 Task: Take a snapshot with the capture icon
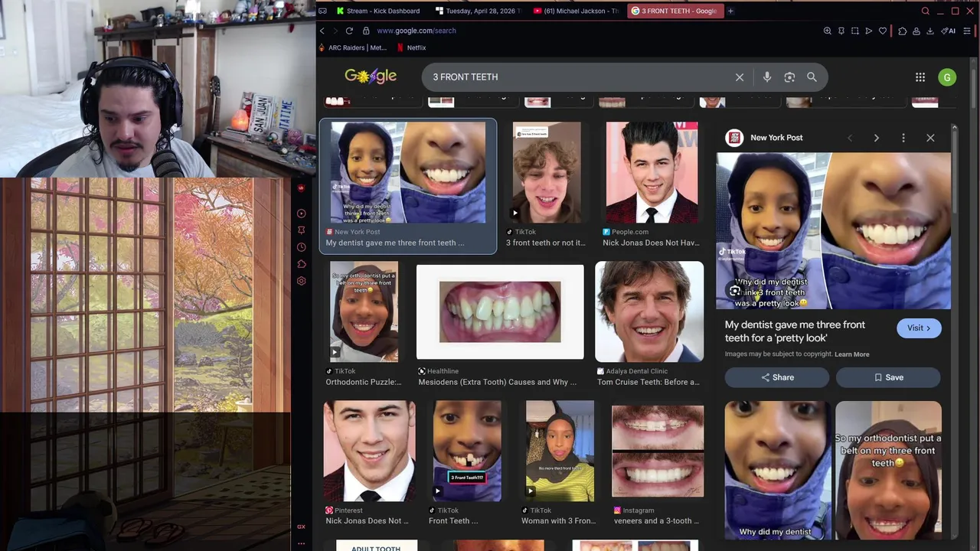point(854,31)
